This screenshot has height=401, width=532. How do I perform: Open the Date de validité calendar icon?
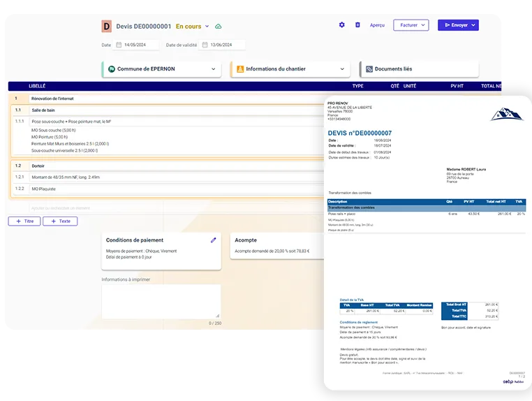pos(205,45)
